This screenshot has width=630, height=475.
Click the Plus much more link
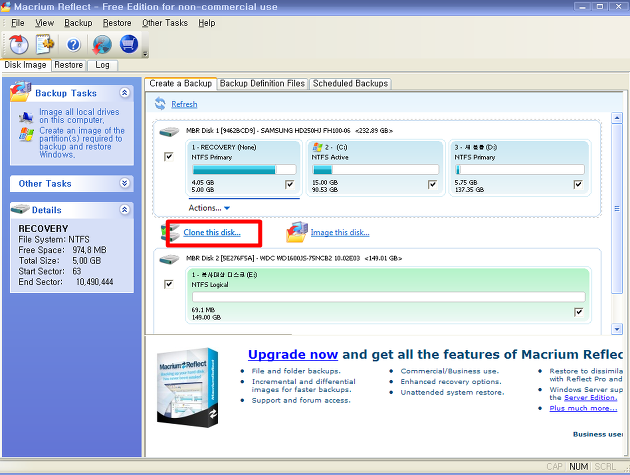[583, 408]
